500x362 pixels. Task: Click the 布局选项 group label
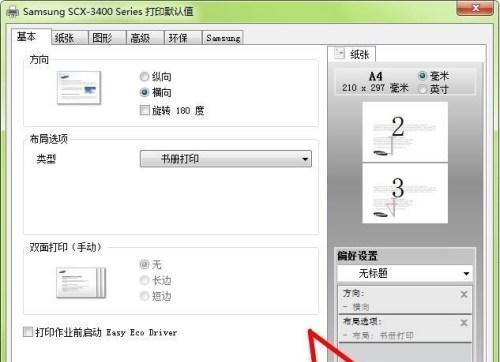49,138
